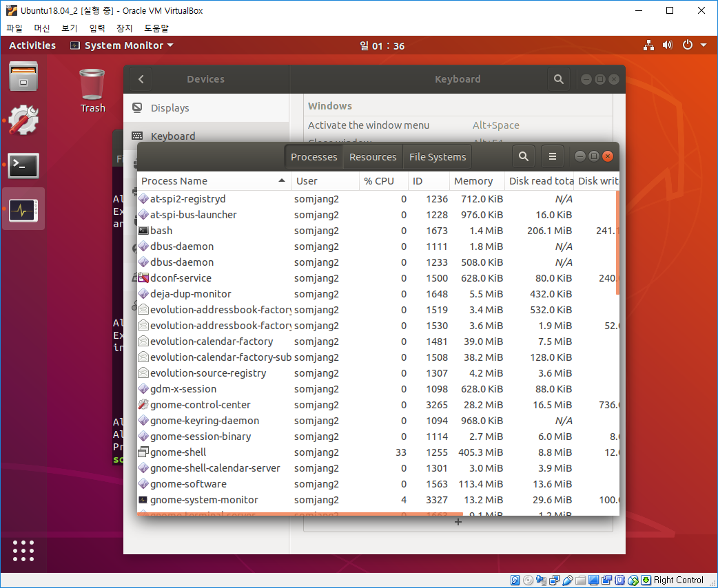Select the Trash desktop icon
The image size is (718, 588).
tap(92, 91)
